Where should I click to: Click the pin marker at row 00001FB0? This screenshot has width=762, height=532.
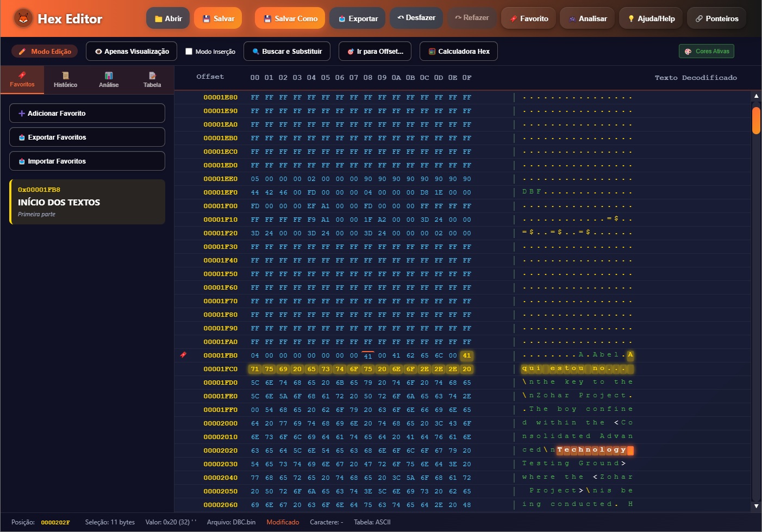183,355
